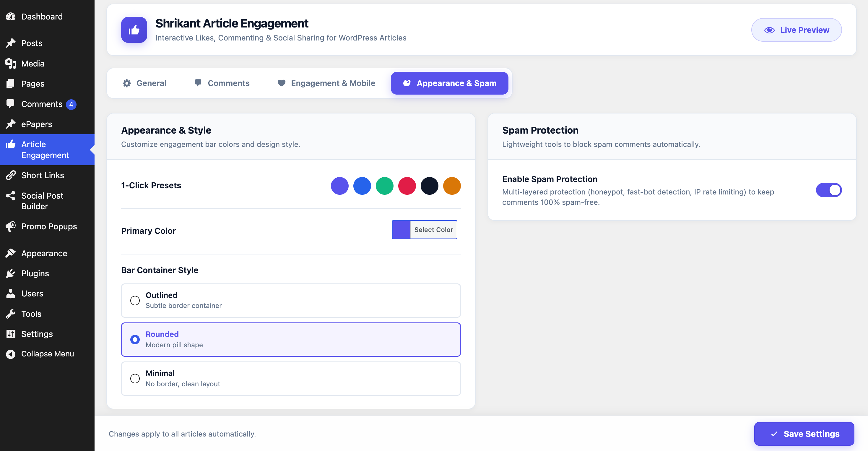
Task: Open the Engagement & Mobile tab
Action: [x=326, y=83]
